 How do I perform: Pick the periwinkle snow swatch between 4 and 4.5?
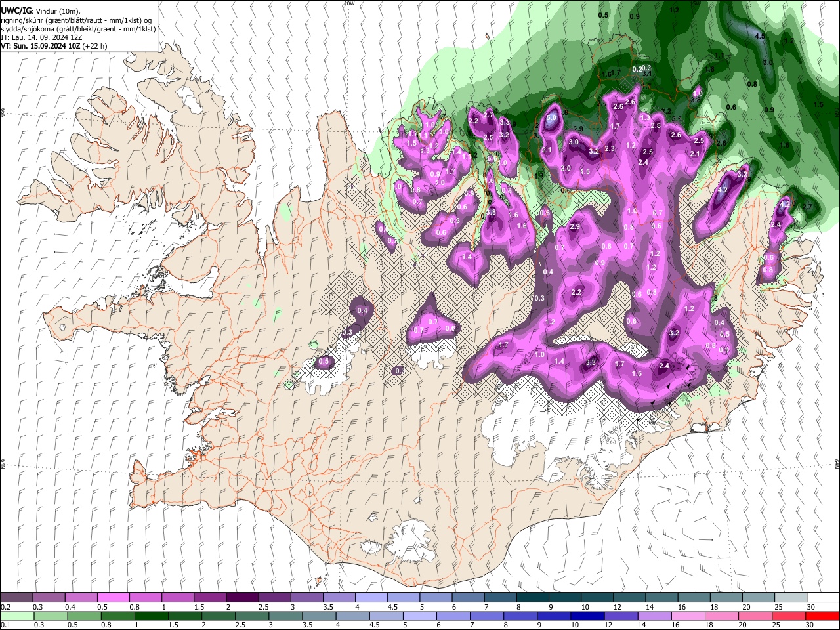(x=371, y=597)
